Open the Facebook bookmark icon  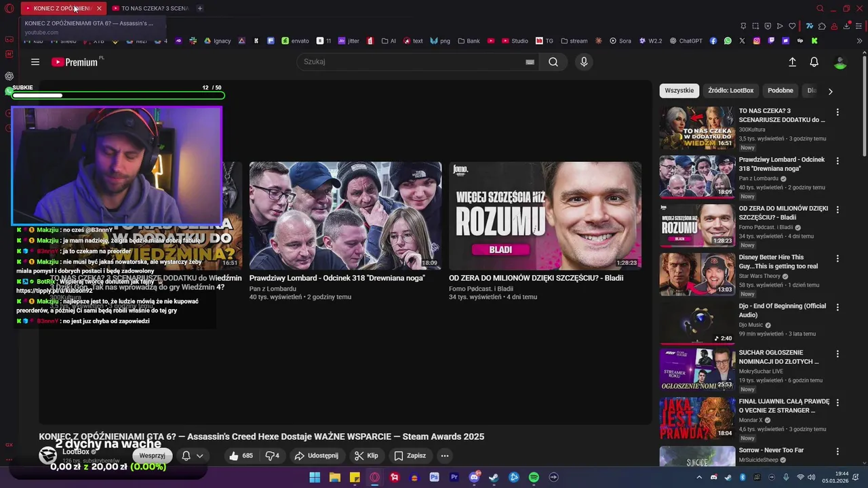(x=713, y=41)
